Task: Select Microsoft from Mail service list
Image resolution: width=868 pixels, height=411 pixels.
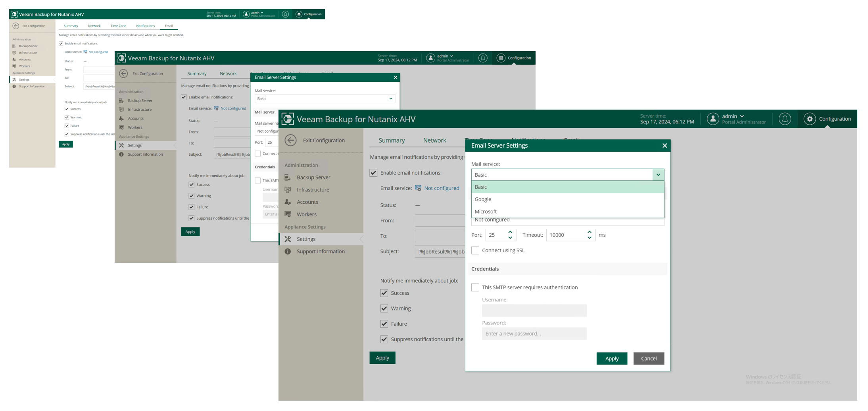Action: 568,212
